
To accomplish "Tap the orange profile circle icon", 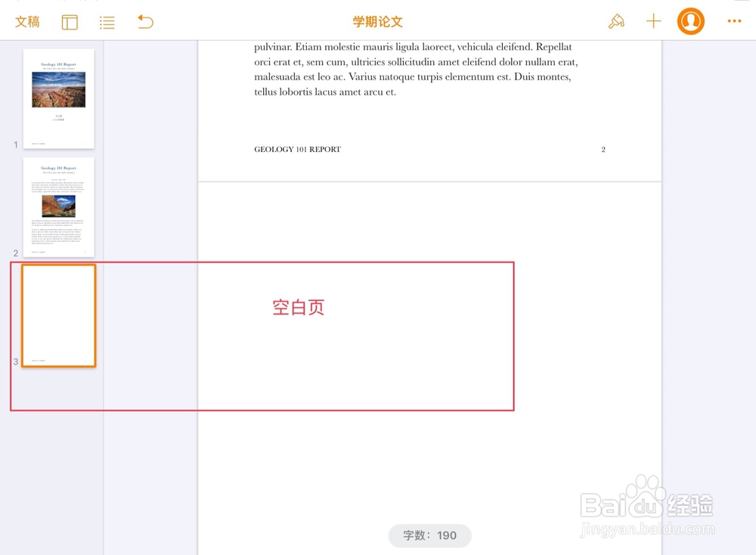I will click(x=690, y=21).
